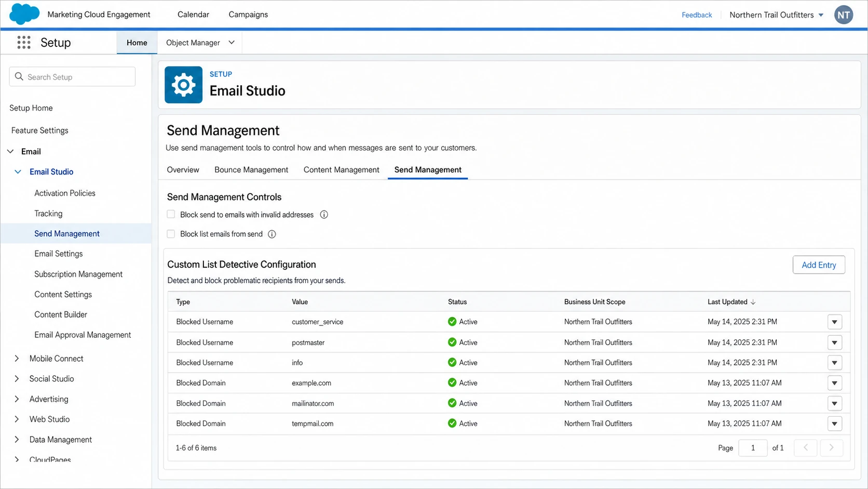The width and height of the screenshot is (868, 489).
Task: Open the Calendar menu
Action: [x=193, y=15]
